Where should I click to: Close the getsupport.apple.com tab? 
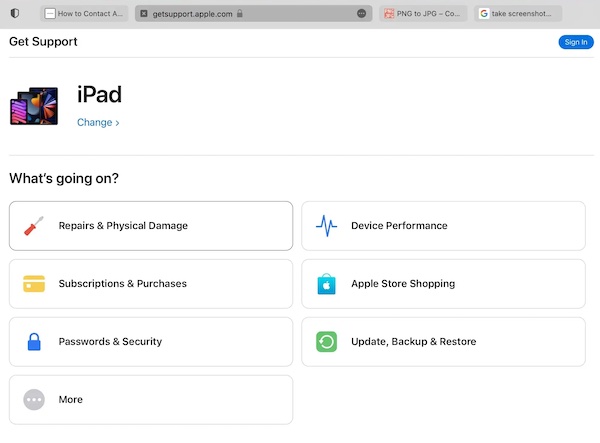tap(144, 14)
